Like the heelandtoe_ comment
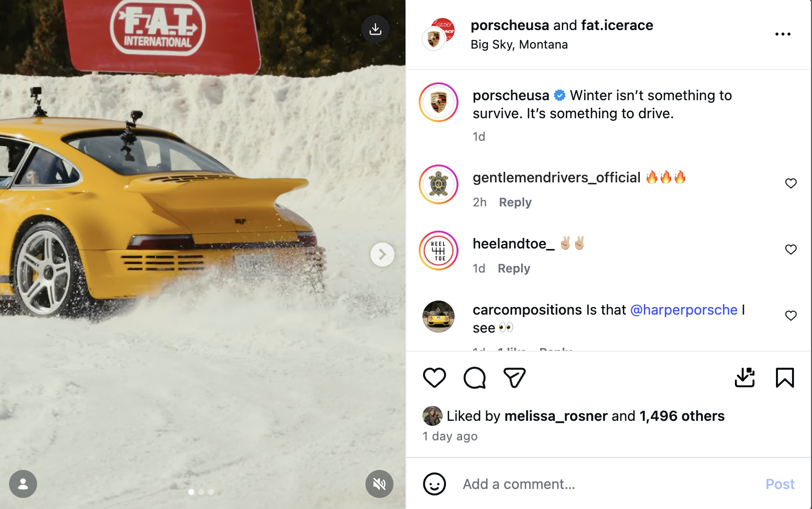This screenshot has height=509, width=812. pyautogui.click(x=791, y=249)
